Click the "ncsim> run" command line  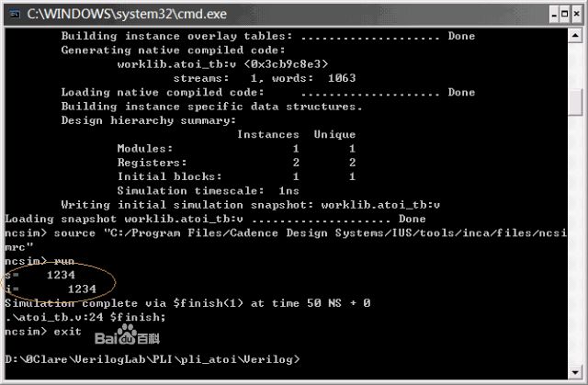(x=40, y=261)
